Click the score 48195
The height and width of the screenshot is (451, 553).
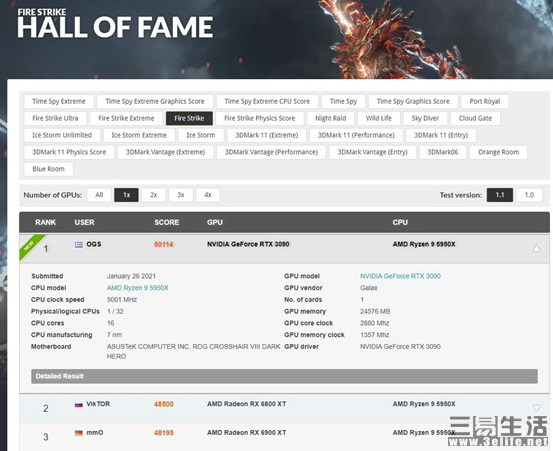point(164,433)
